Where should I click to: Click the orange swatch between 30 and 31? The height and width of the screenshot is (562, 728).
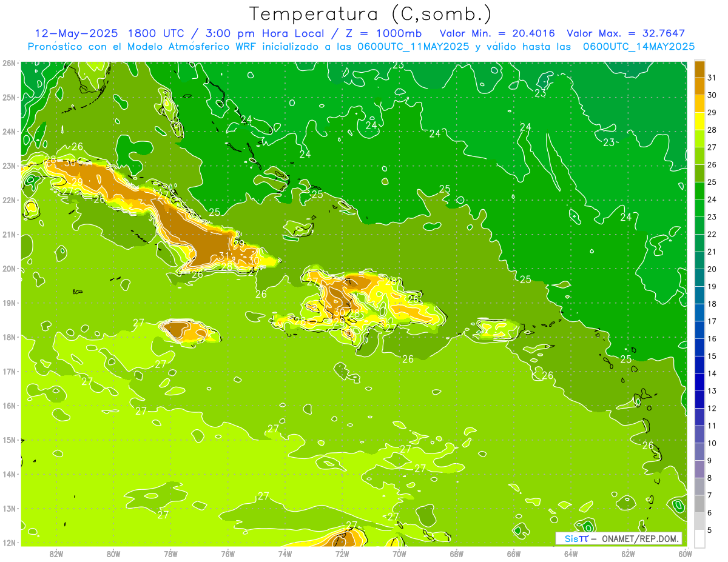click(x=699, y=86)
